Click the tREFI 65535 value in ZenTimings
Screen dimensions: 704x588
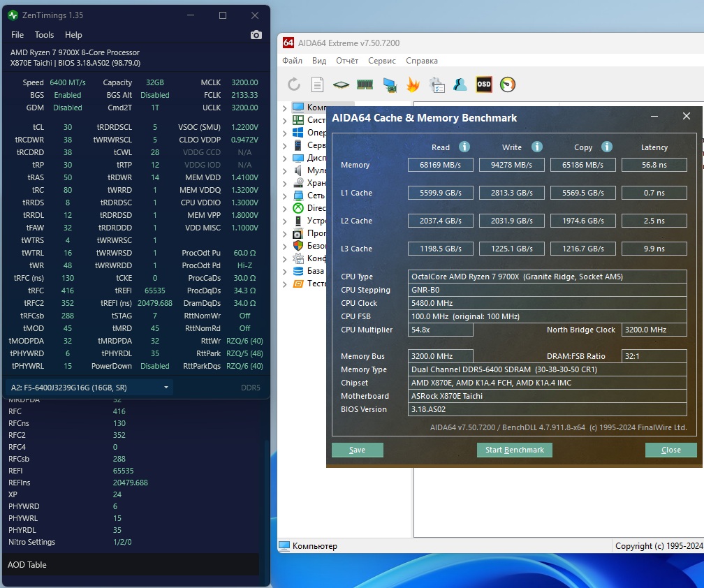pos(155,291)
